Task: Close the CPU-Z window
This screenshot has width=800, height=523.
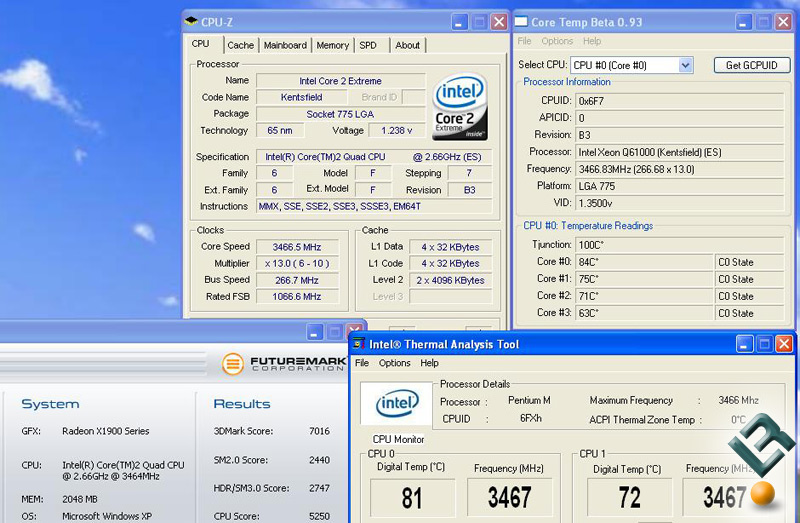Action: pos(499,22)
